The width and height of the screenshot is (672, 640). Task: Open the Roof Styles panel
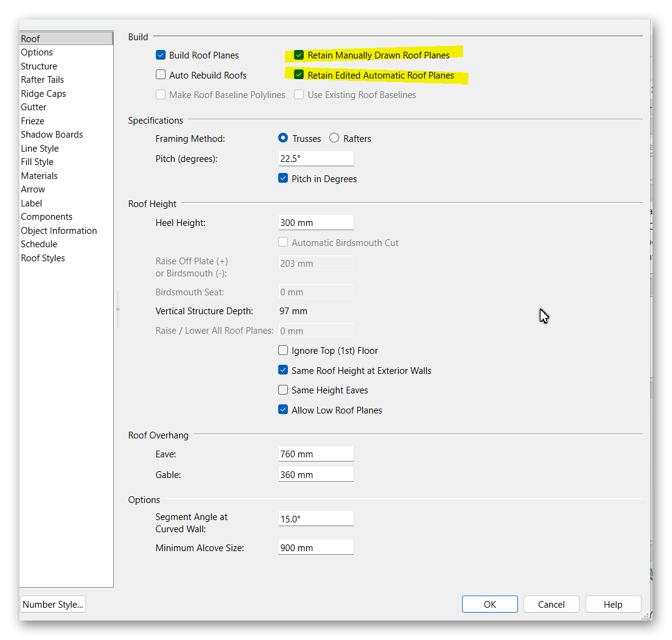[x=43, y=258]
